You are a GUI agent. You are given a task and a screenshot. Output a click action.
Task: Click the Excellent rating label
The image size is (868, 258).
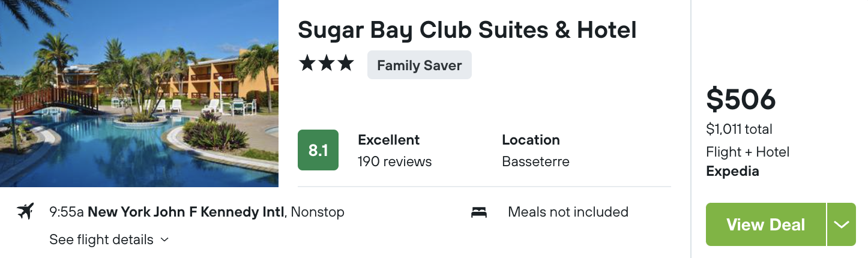(x=389, y=140)
